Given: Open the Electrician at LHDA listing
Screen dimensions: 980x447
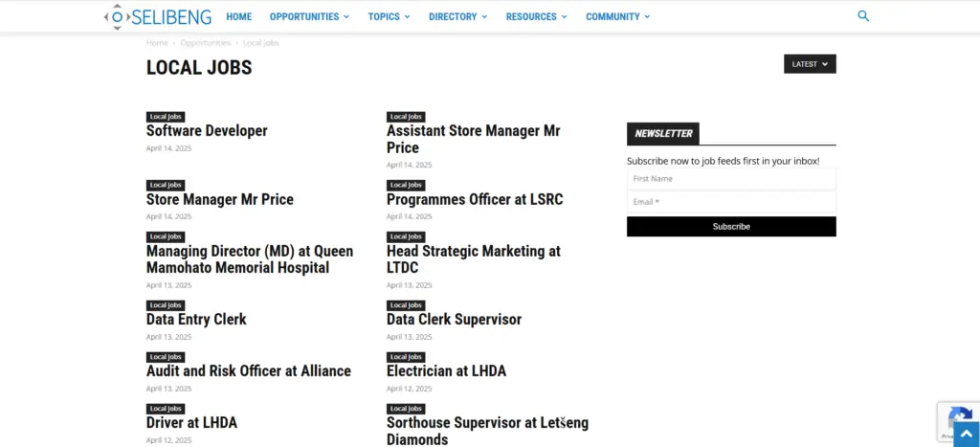Looking at the screenshot, I should (x=446, y=371).
